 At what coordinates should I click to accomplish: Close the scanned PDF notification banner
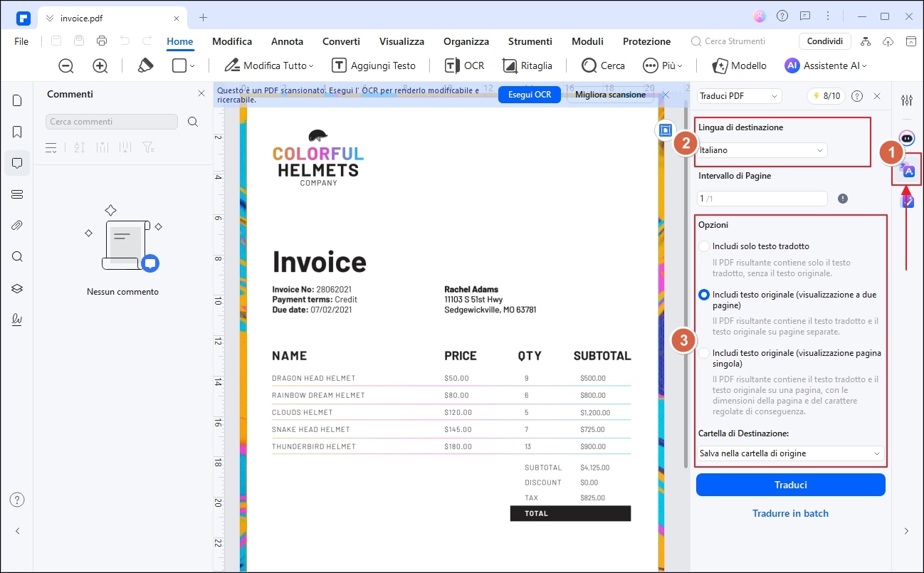click(666, 95)
